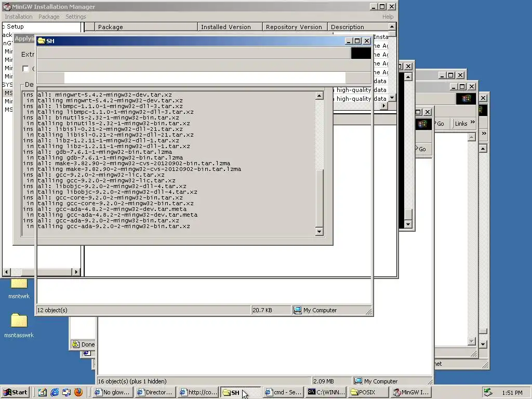Click the 2.09 MB status bar entry
Screen dimensions: 532x399
point(323,381)
